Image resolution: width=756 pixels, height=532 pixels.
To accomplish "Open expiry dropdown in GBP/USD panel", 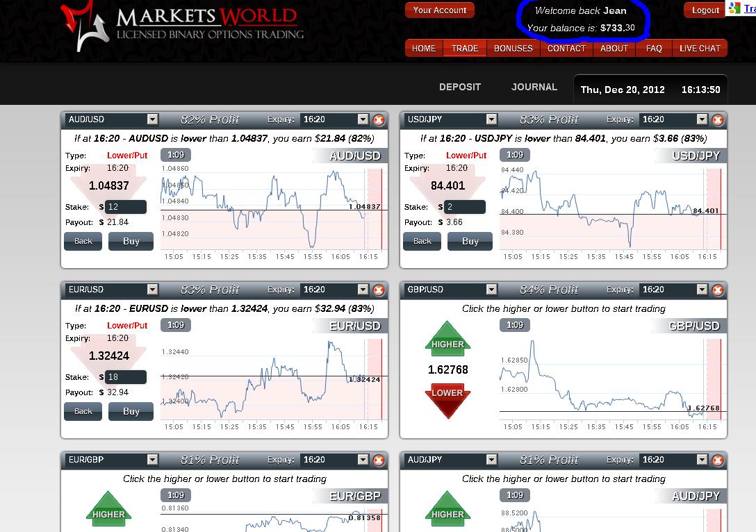I will coord(702,289).
